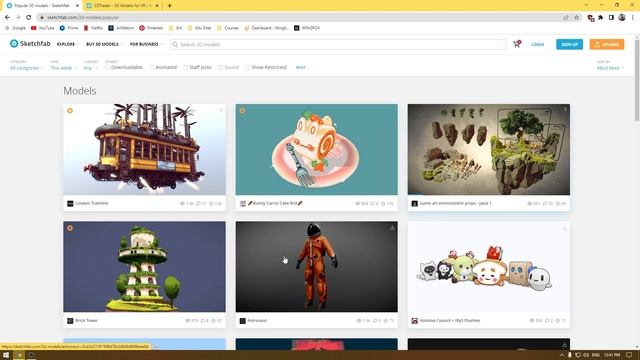Image resolution: width=640 pixels, height=360 pixels.
Task: Click the staff pick badge on London Tramline
Action: (x=70, y=111)
